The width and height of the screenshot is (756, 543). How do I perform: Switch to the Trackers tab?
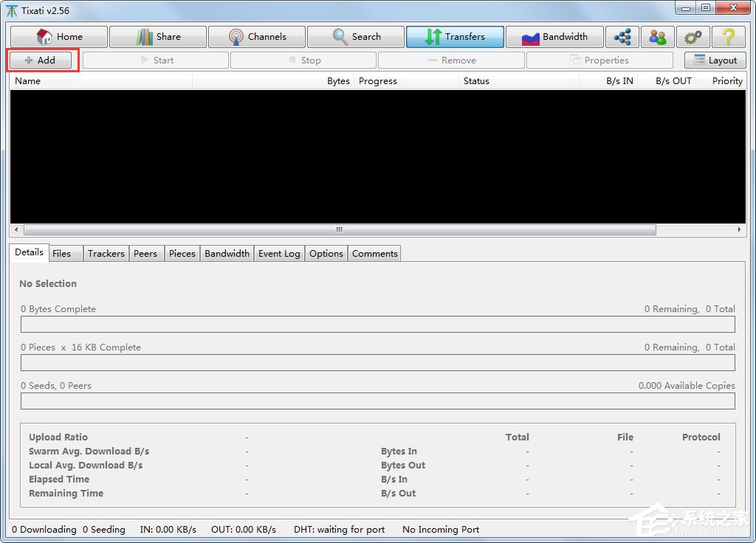point(106,254)
